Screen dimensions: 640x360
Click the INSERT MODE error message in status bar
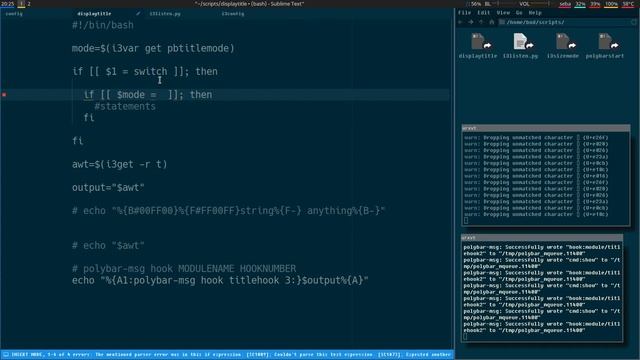click(231, 355)
